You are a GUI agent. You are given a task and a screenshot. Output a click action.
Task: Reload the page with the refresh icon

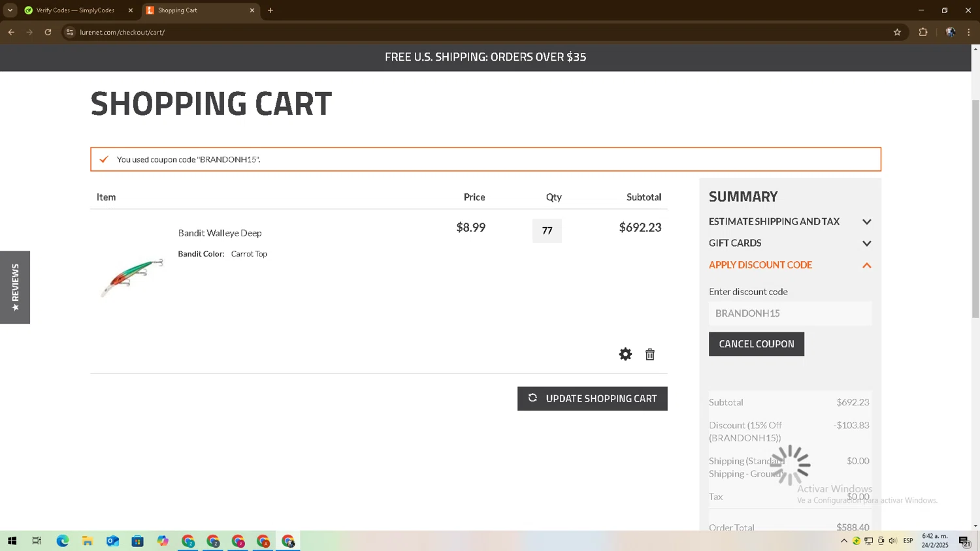tap(48, 32)
